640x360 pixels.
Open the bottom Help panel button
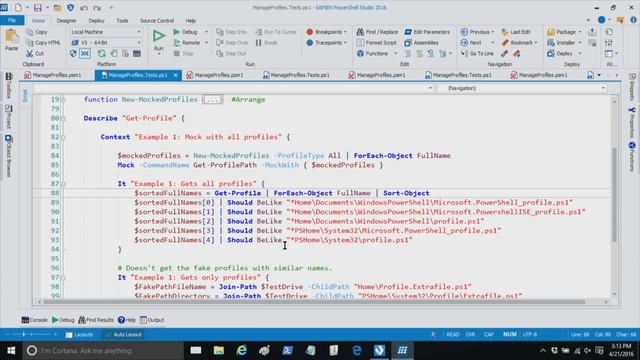(x=127, y=320)
